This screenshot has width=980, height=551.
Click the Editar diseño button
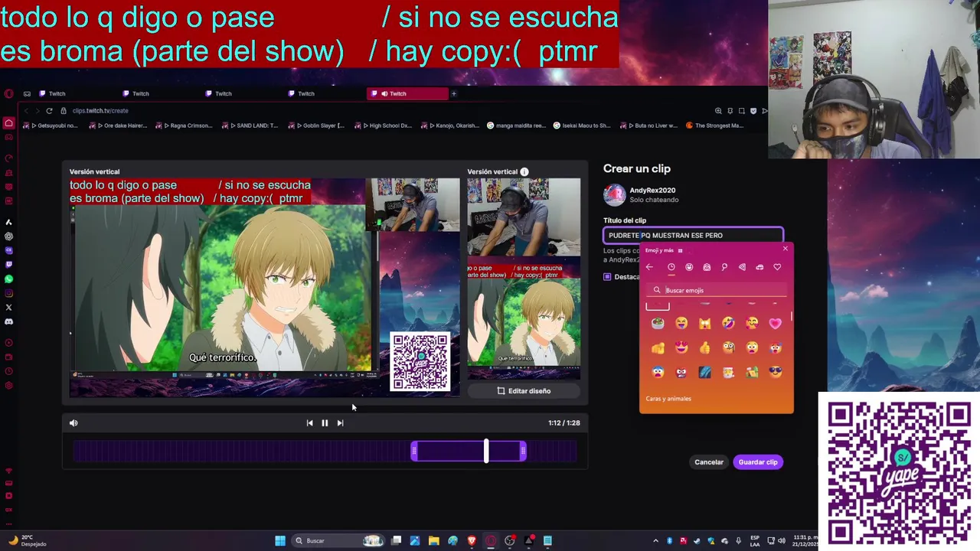[x=524, y=391]
